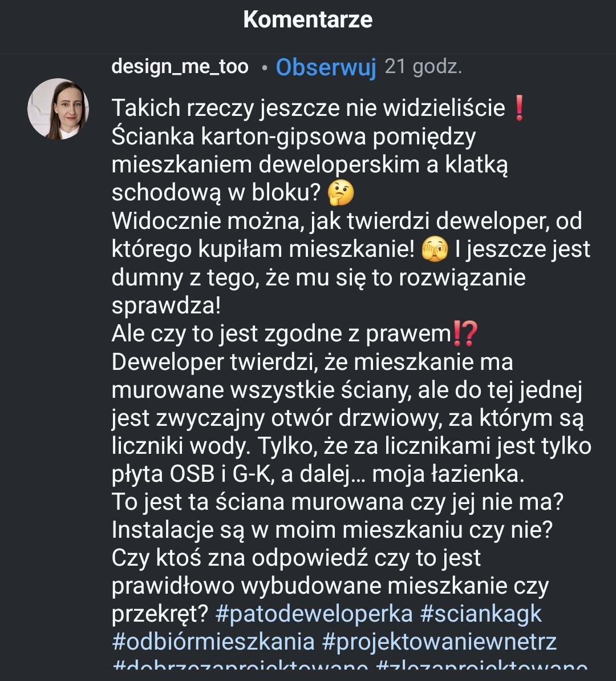Open the partially visible #dobrzezaprojektowane hashtag
This screenshot has height=681, width=616.
(x=240, y=666)
